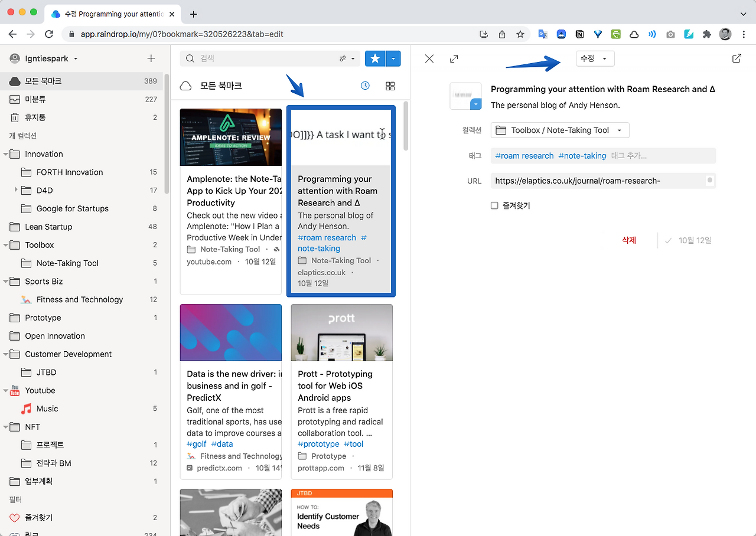Open the Toolbox / Note-Taking Tool collection dropdown
Viewport: 756px width, 536px height.
coord(559,130)
